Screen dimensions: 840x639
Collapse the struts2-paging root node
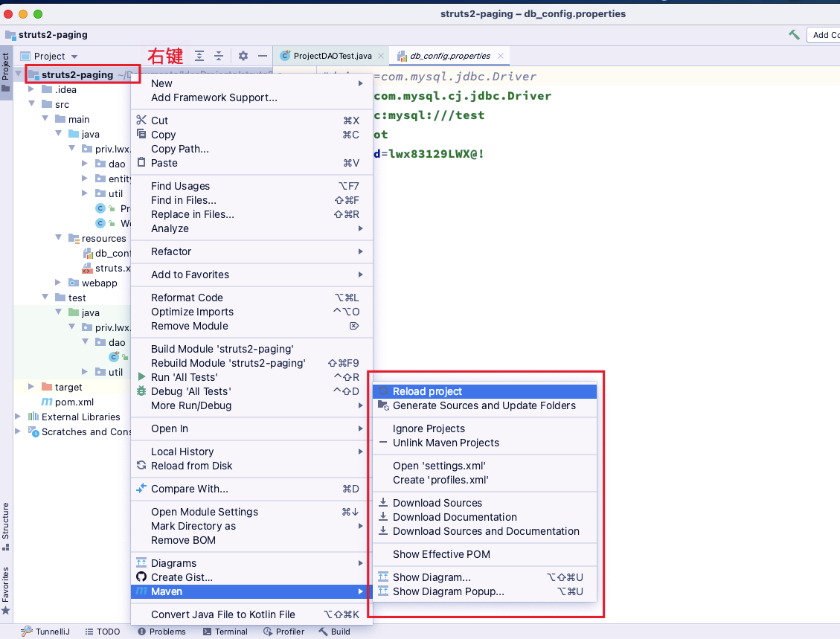pyautogui.click(x=19, y=74)
